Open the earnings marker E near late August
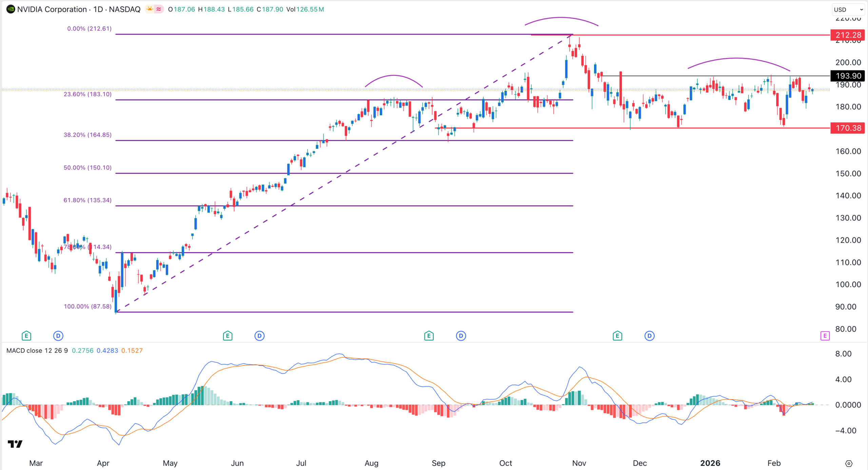Image resolution: width=868 pixels, height=470 pixels. pyautogui.click(x=429, y=336)
